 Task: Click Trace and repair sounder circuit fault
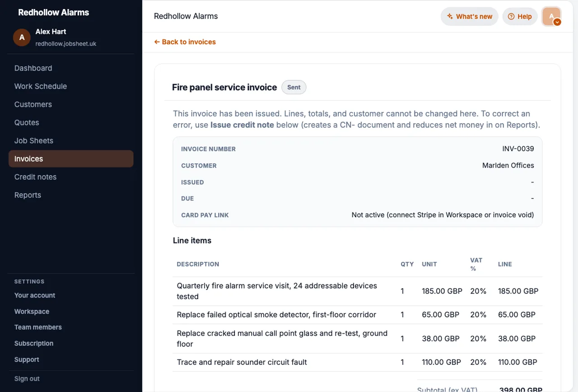pyautogui.click(x=242, y=362)
